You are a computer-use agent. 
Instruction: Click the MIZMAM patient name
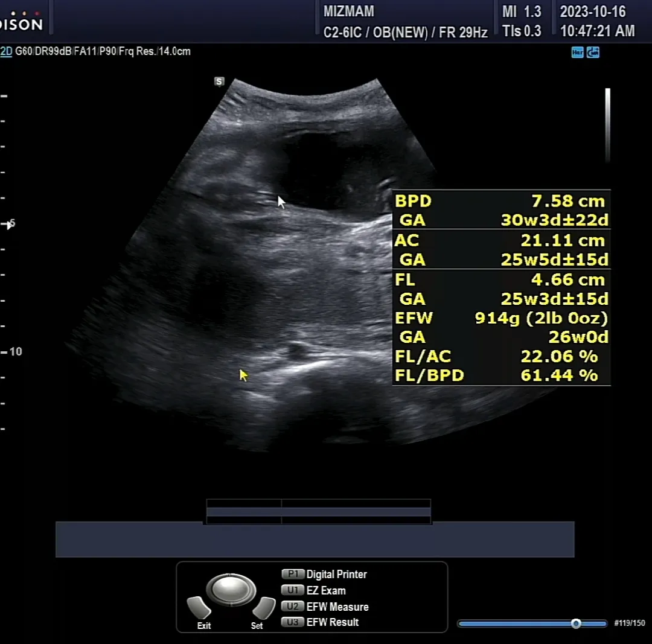coord(348,11)
